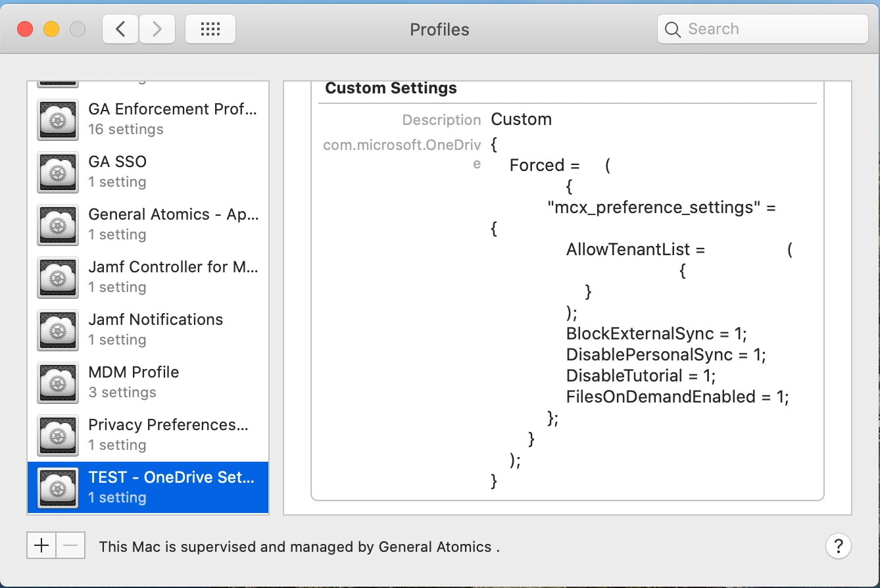
Task: Click "Forced =" line in settings
Action: (x=560, y=165)
